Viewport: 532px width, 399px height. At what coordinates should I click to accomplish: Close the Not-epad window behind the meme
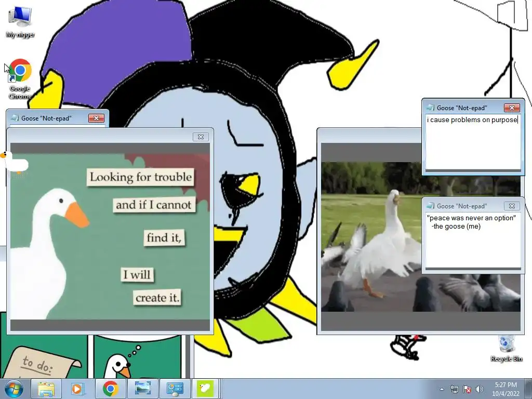coord(96,118)
